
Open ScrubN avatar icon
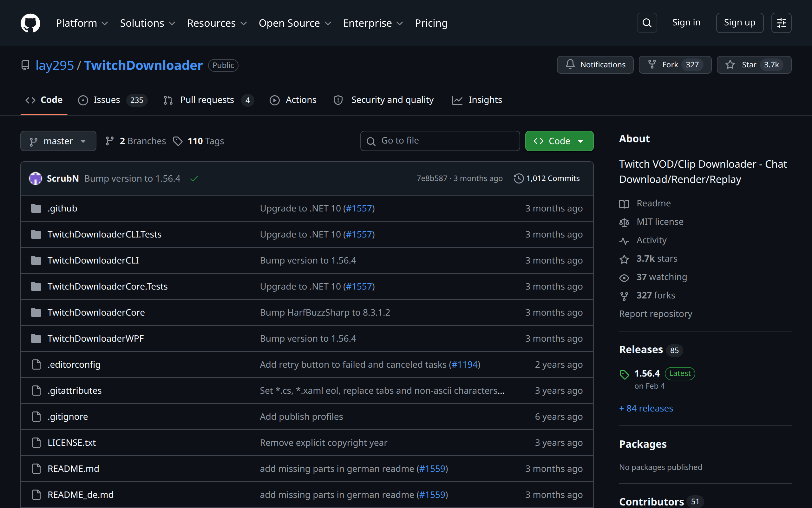[36, 178]
